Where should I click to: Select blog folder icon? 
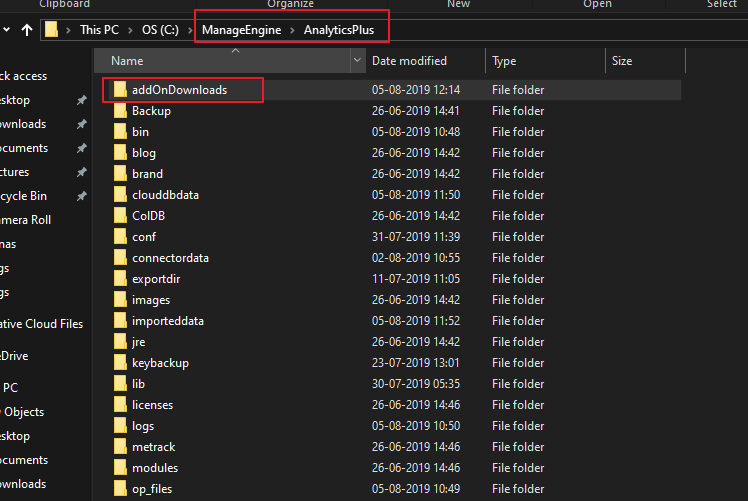(x=120, y=153)
